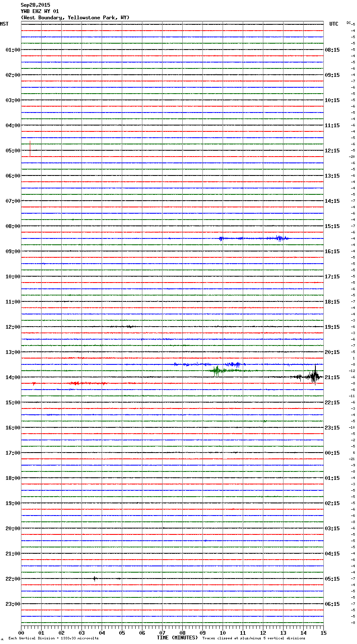Click the DC offset value -20
The width and height of the screenshot is (357, 644).
click(x=352, y=157)
